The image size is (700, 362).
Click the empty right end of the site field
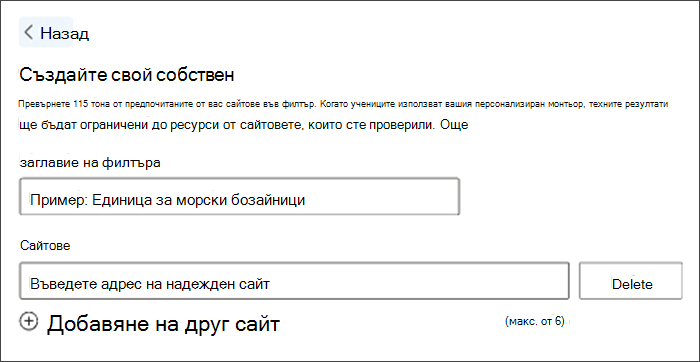tap(491, 281)
